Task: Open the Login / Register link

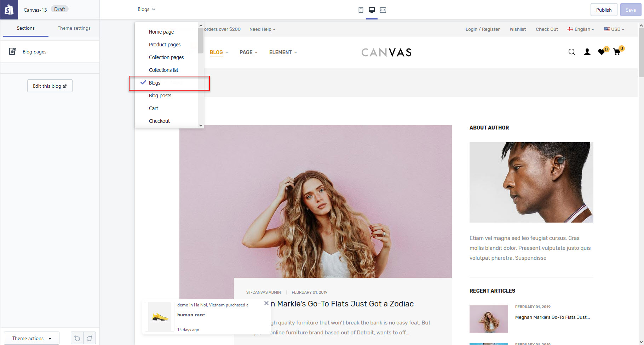Action: coord(483,29)
